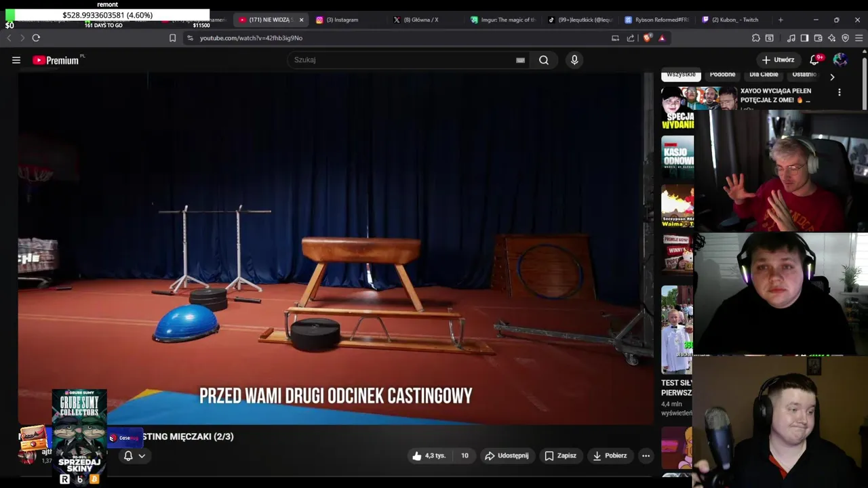Image resolution: width=868 pixels, height=488 pixels.
Task: Select the Podobne filter chip
Action: point(722,75)
